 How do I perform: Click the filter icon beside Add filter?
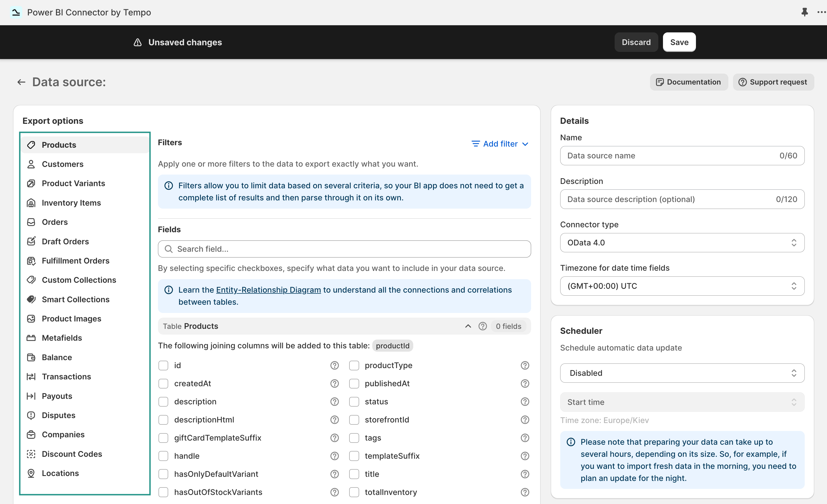[475, 144]
